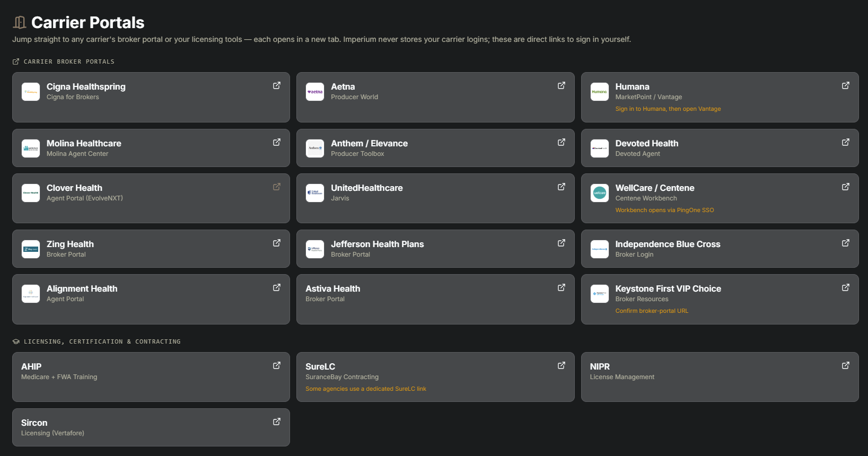Click the Anthem logo tile
Image resolution: width=868 pixels, height=456 pixels.
315,148
